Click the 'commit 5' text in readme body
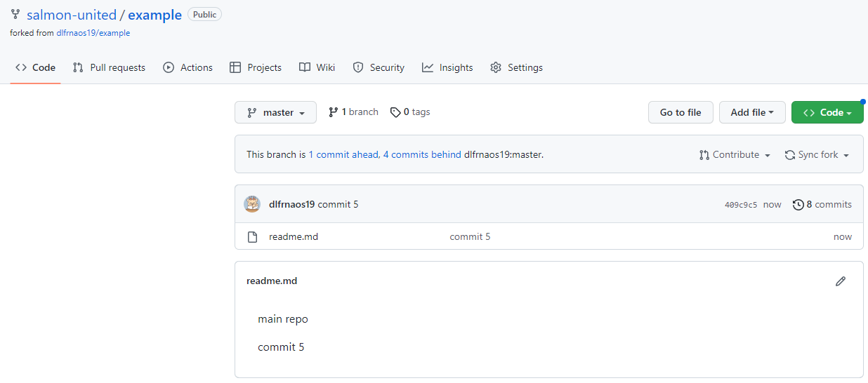 (x=281, y=347)
